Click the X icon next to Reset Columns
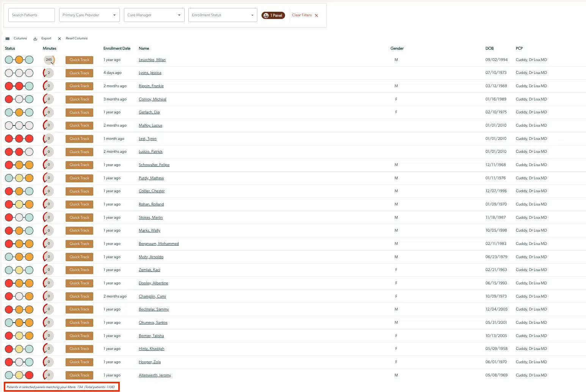 click(59, 38)
